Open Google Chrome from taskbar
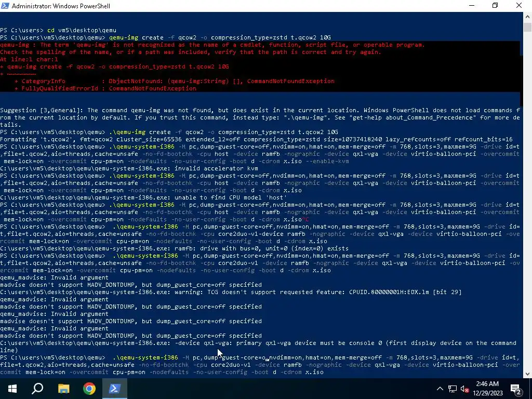 point(89,389)
